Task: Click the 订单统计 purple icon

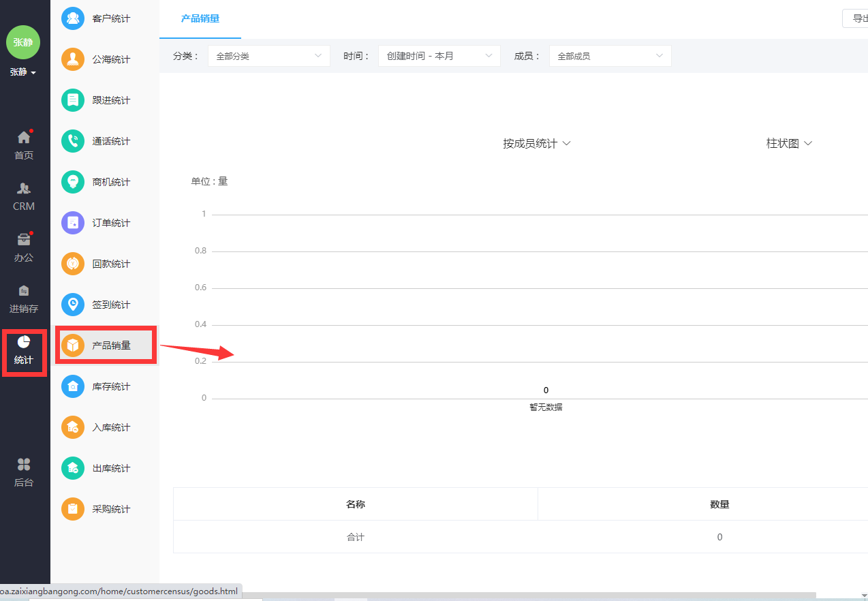Action: coord(73,223)
